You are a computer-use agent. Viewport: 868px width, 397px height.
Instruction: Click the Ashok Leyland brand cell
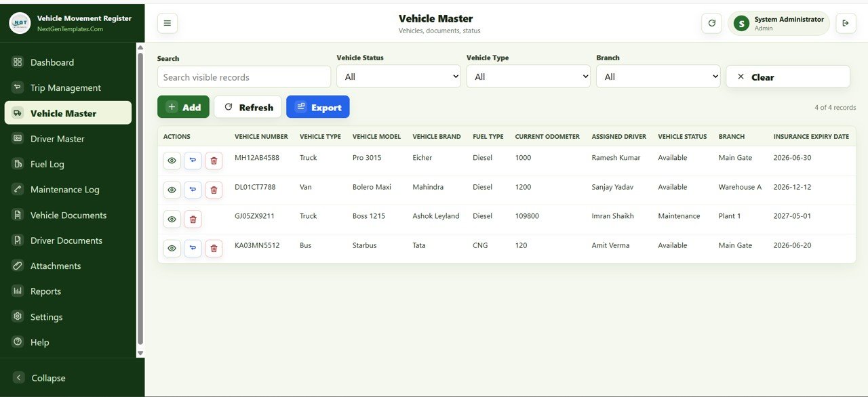tap(436, 216)
